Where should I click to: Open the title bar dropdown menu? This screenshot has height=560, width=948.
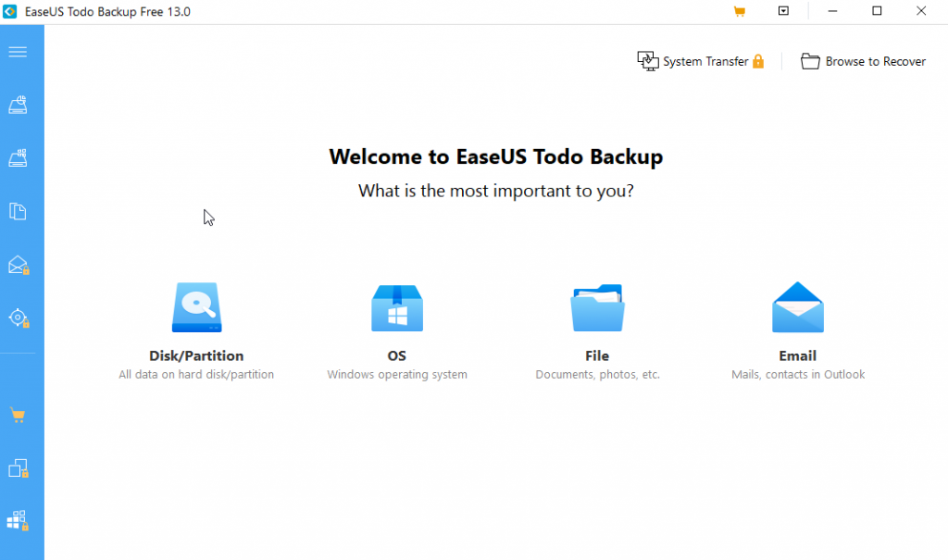tap(783, 11)
